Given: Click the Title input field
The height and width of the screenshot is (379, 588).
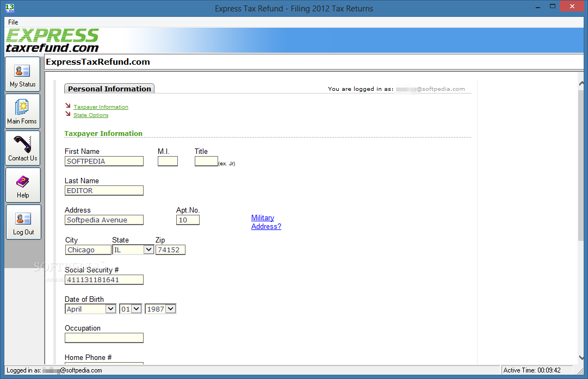Looking at the screenshot, I should click(x=206, y=161).
